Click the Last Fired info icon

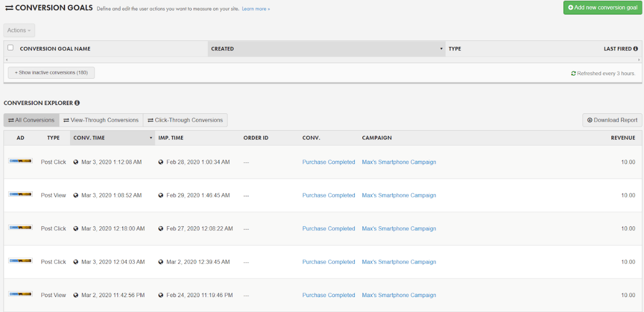click(636, 49)
